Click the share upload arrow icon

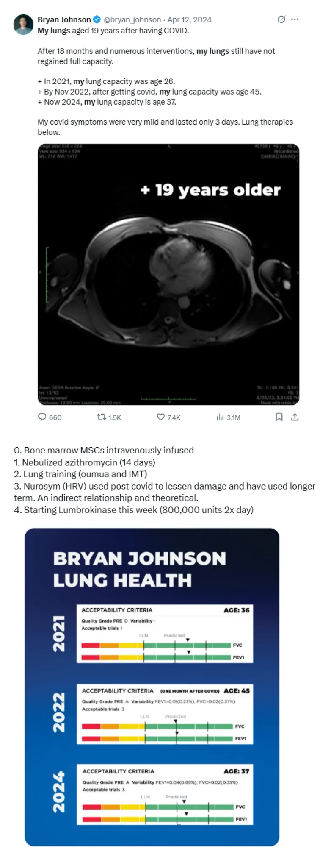pyautogui.click(x=295, y=417)
